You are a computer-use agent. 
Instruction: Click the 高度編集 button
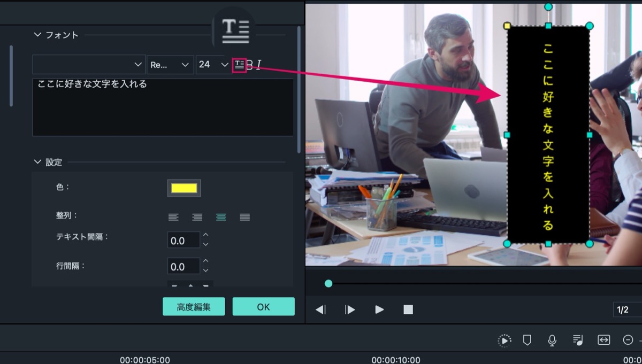194,307
